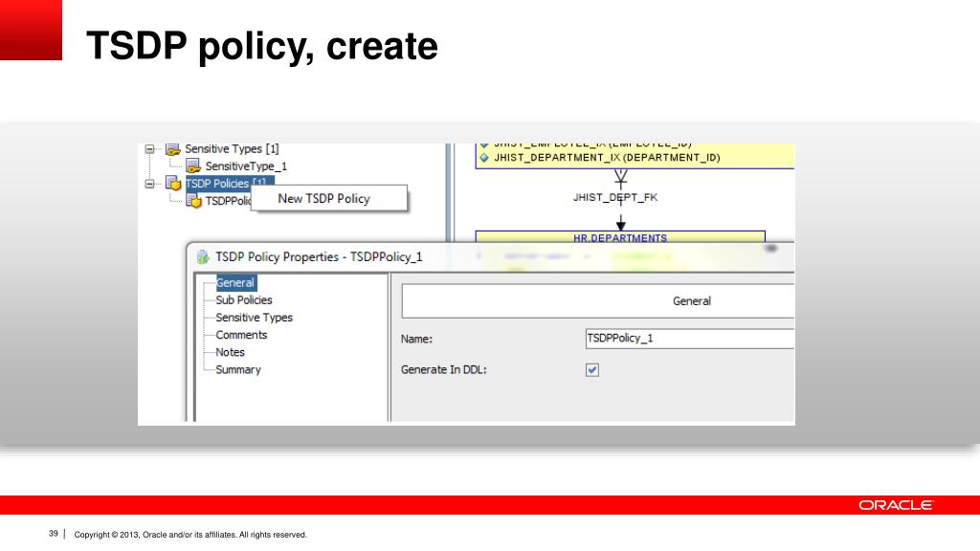Screen dimensions: 980x551
Task: Open the Sub Policies page
Action: [244, 300]
